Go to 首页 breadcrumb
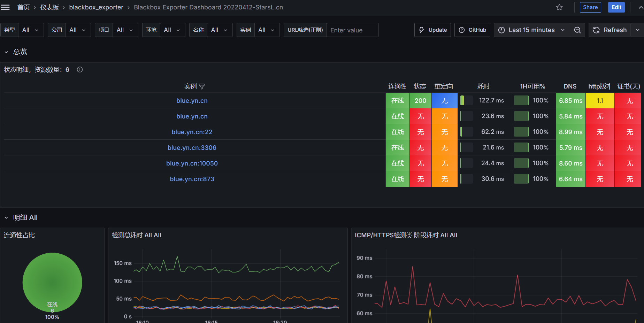 [x=24, y=7]
